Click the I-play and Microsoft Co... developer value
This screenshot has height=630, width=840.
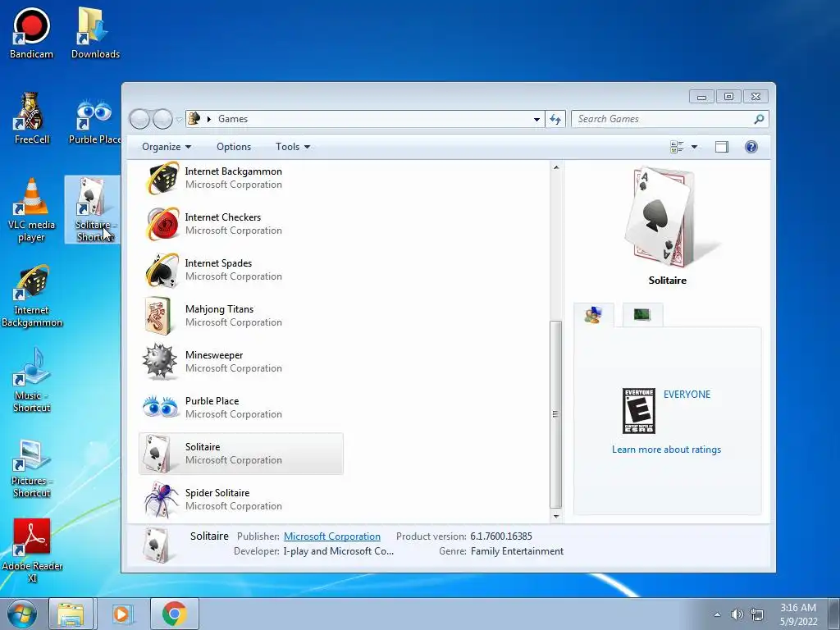coord(338,551)
